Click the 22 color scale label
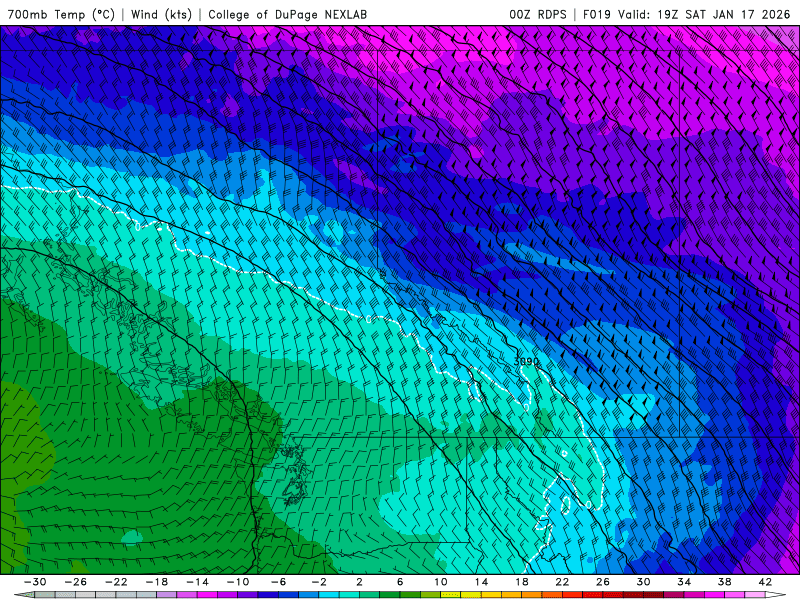 pos(562,582)
